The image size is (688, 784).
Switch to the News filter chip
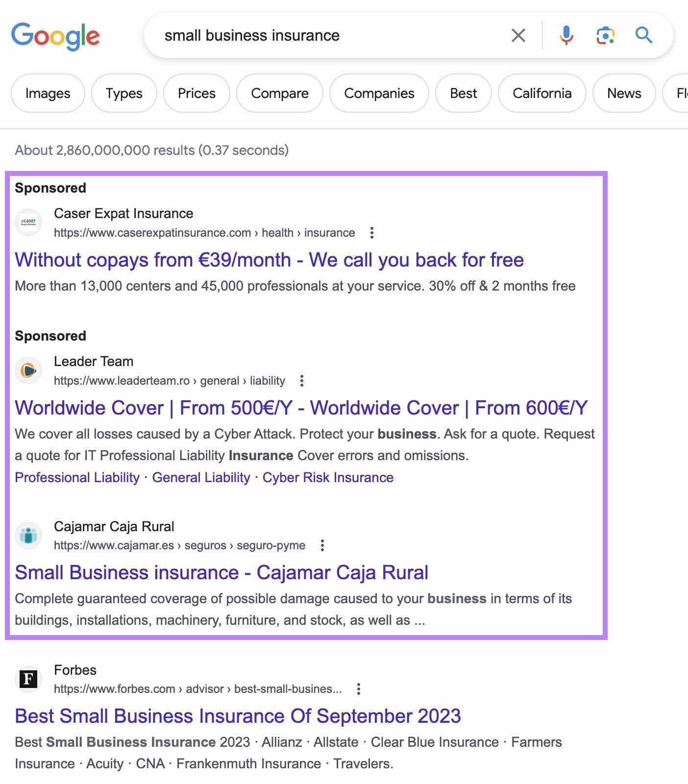click(x=624, y=93)
